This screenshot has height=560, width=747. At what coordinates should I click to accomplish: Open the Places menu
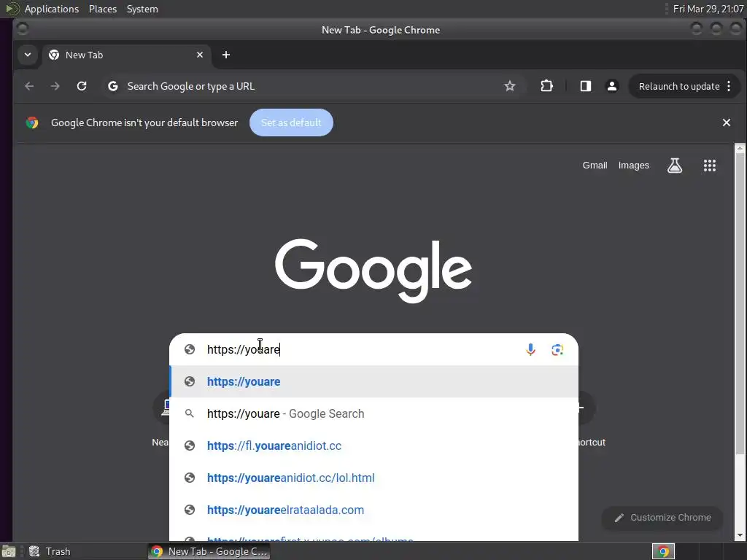click(x=102, y=9)
